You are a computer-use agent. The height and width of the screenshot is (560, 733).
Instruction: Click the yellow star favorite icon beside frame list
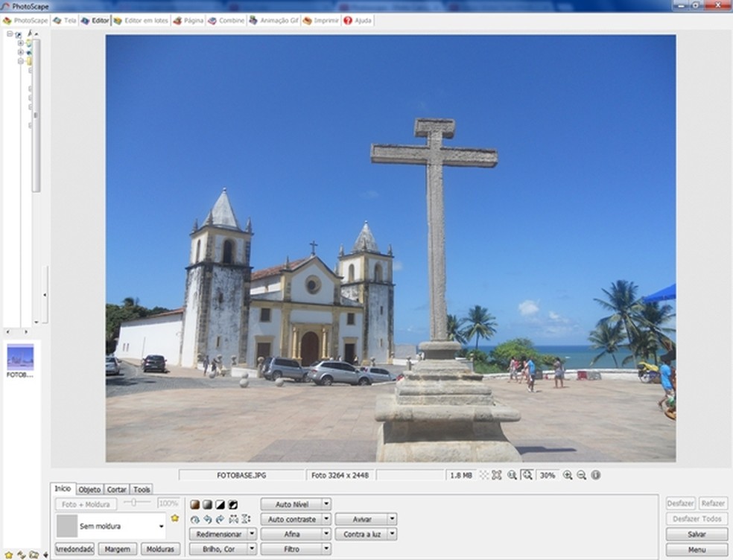(x=174, y=518)
